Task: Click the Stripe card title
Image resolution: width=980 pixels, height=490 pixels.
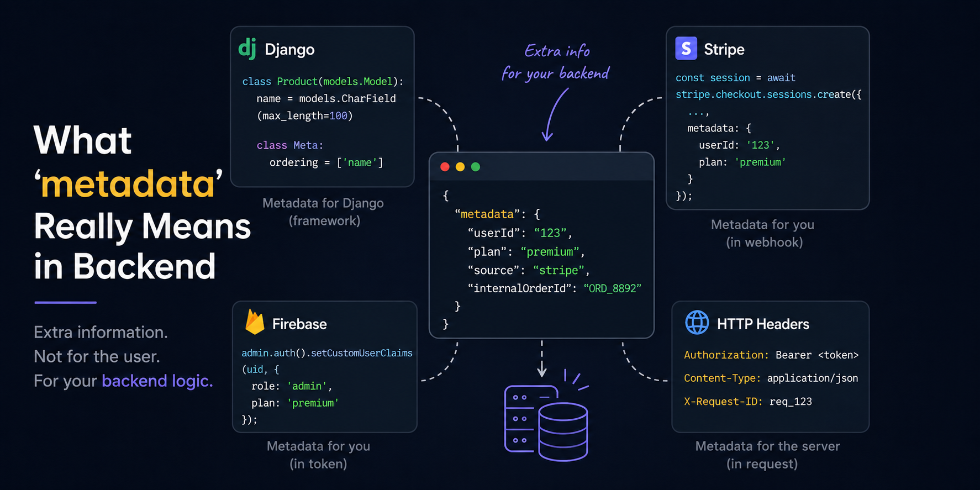Action: click(724, 50)
